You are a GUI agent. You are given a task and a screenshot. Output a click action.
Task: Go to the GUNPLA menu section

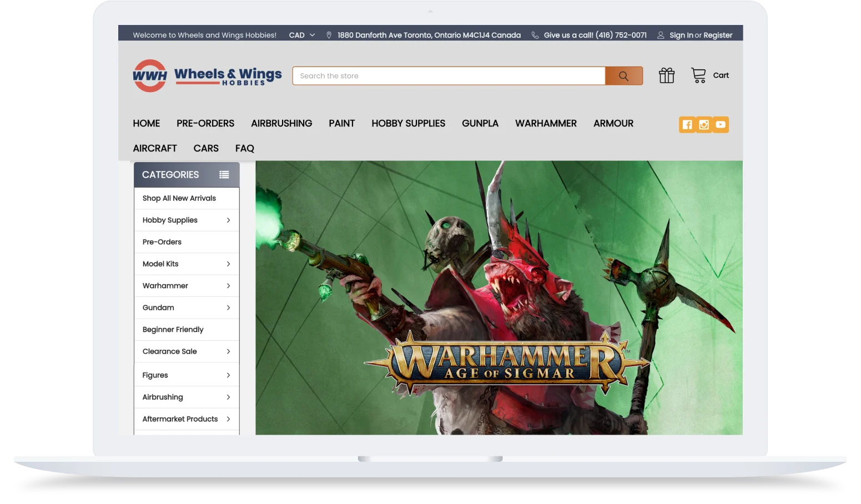(x=480, y=124)
